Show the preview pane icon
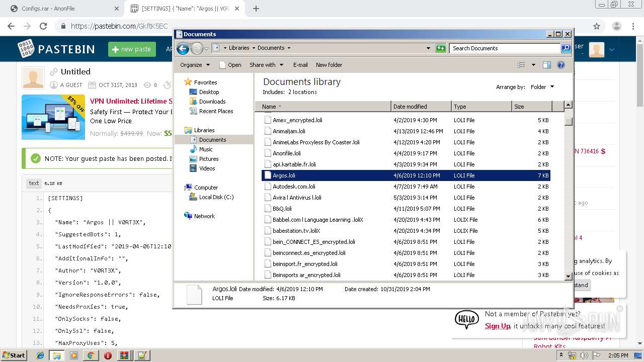 click(x=547, y=65)
